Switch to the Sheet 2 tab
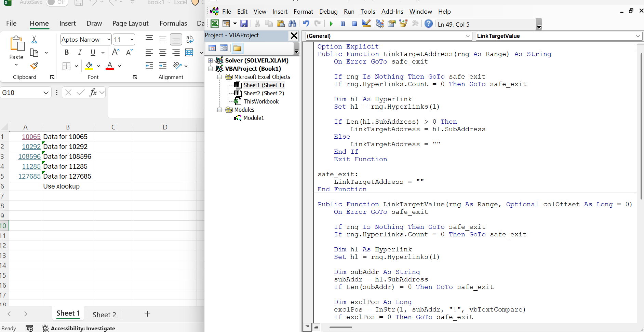The width and height of the screenshot is (644, 332). pyautogui.click(x=104, y=315)
